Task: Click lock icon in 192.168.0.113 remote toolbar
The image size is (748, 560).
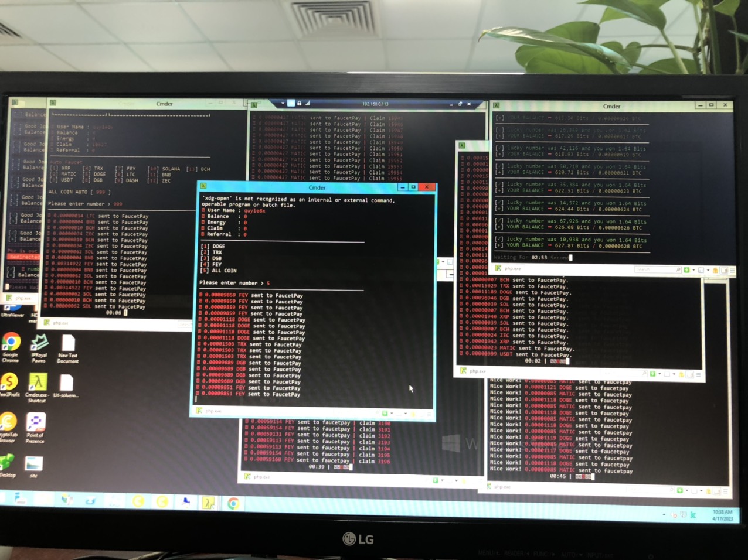Action: tap(299, 103)
